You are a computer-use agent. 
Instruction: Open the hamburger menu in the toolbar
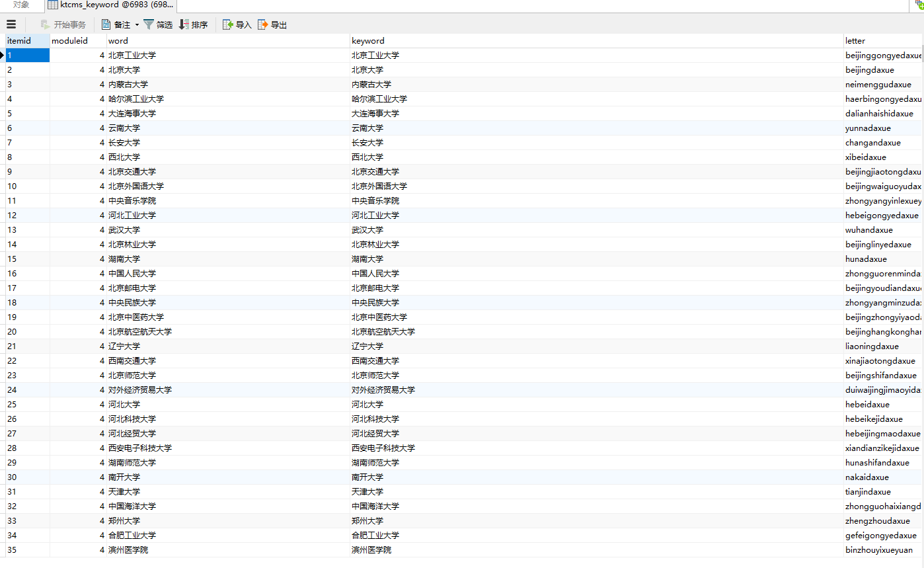click(11, 24)
